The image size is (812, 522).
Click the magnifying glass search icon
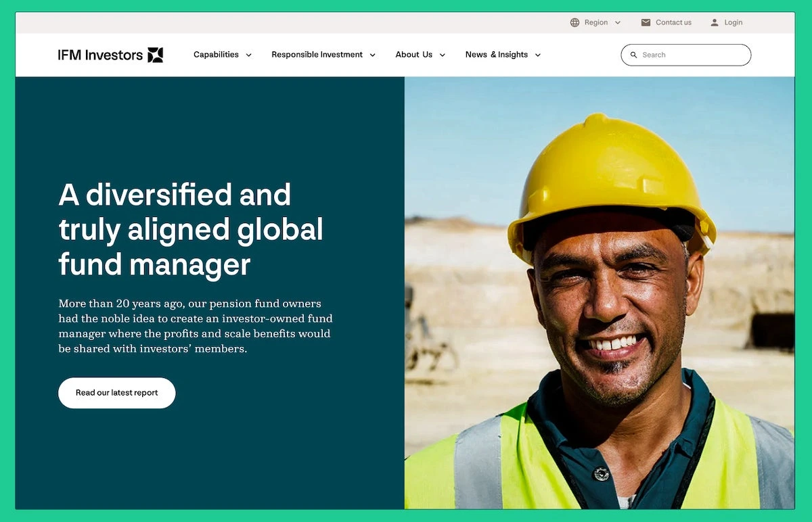point(633,55)
